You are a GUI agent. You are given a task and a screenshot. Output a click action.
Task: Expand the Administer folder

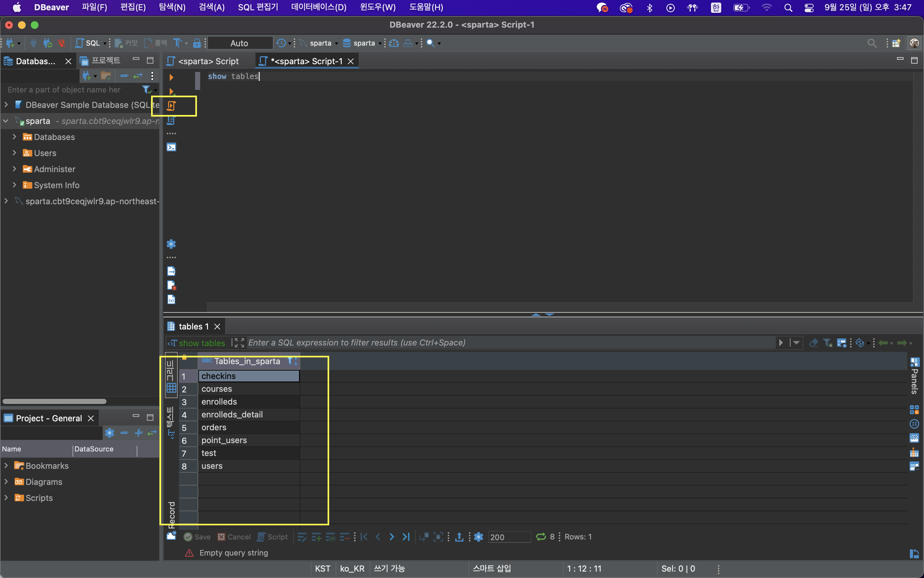click(x=14, y=169)
